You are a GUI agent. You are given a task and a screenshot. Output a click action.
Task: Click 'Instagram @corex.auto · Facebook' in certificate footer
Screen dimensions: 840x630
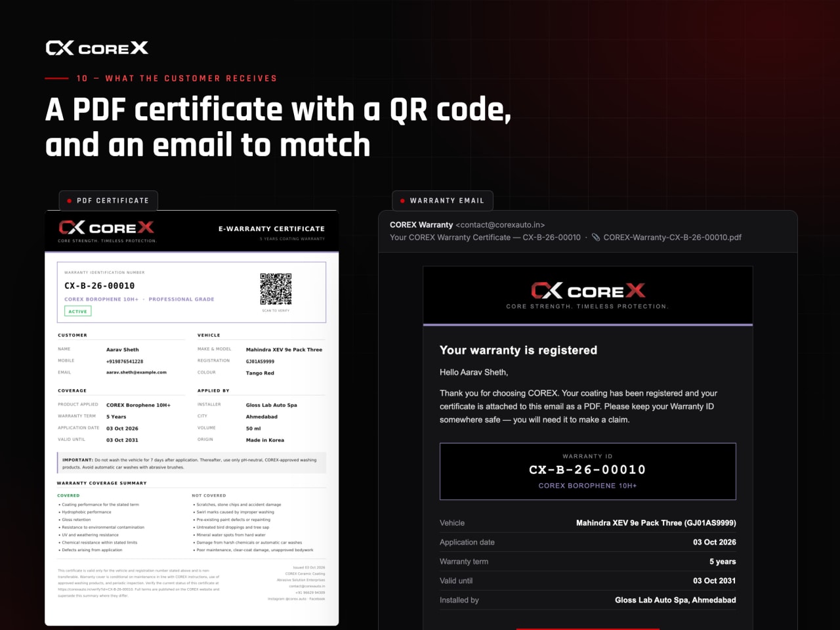(x=296, y=598)
